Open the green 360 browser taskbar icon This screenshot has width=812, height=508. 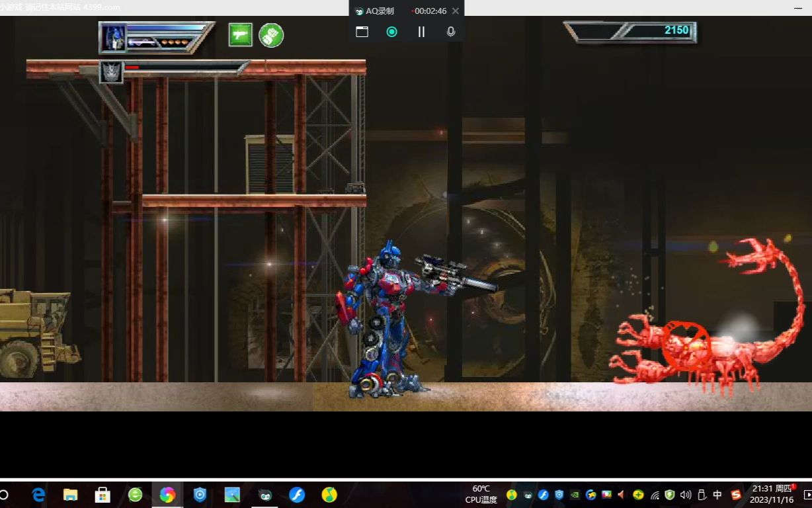[135, 494]
